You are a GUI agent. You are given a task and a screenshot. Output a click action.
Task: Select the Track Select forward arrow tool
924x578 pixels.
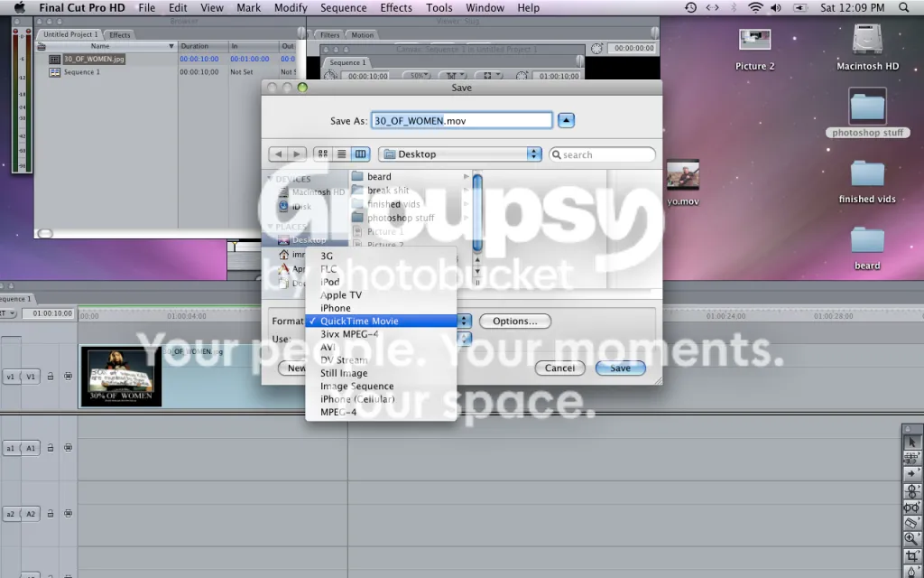click(x=911, y=474)
